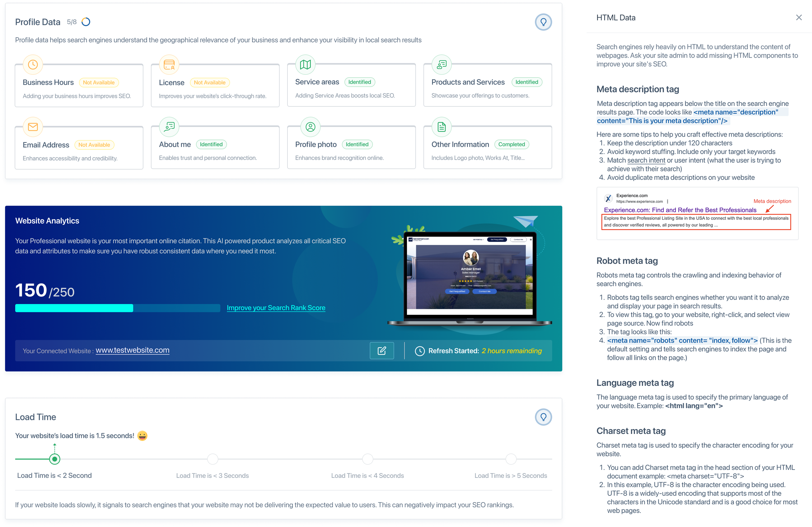This screenshot has height=527, width=812.
Task: Click the Business Hours clock icon
Action: [x=33, y=65]
